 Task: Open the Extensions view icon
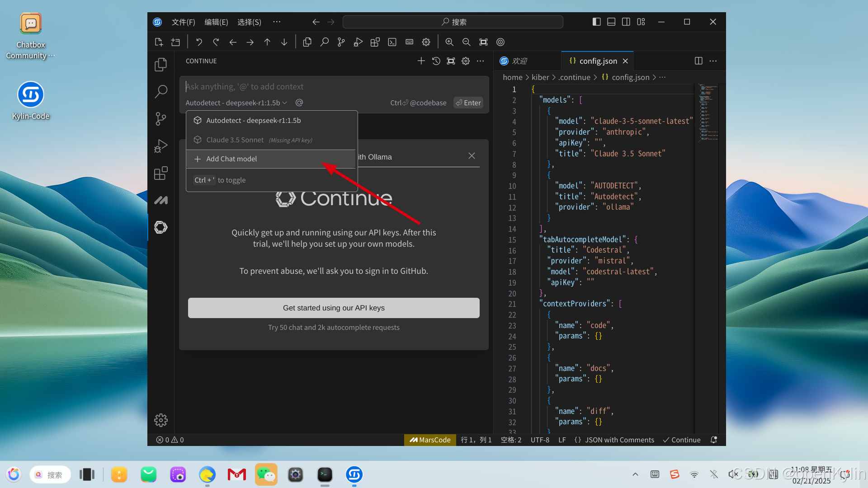point(161,173)
